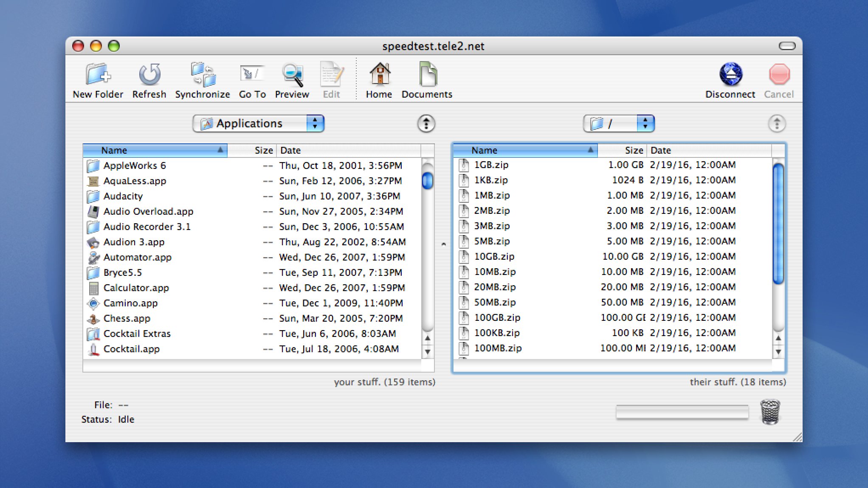868x488 pixels.
Task: Click the Go To toolbar icon
Action: point(252,74)
